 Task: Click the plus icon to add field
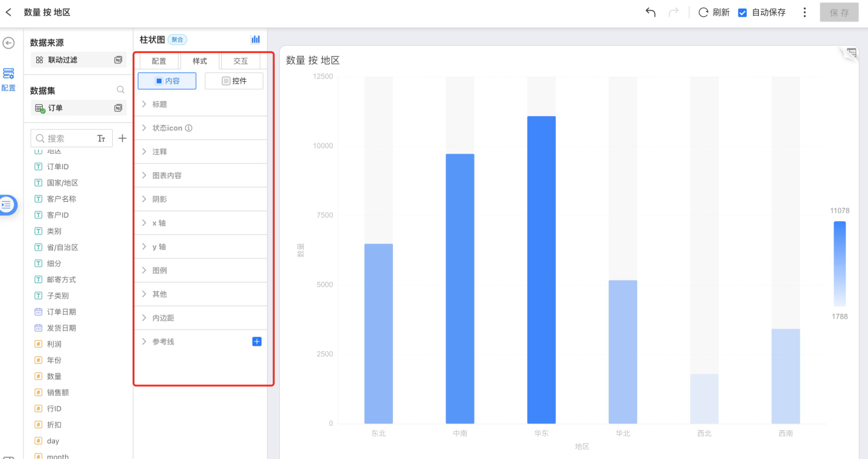[x=122, y=138]
